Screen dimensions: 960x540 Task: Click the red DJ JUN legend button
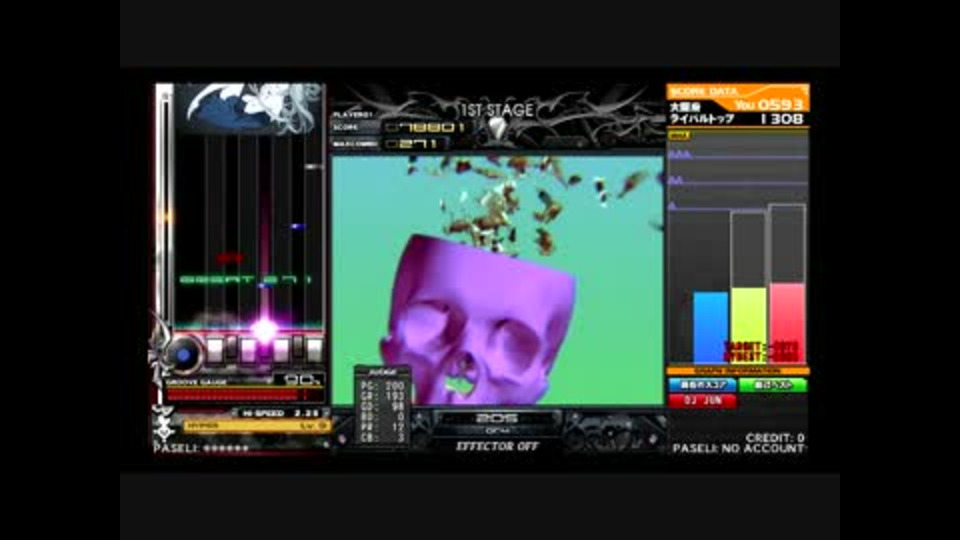(702, 400)
